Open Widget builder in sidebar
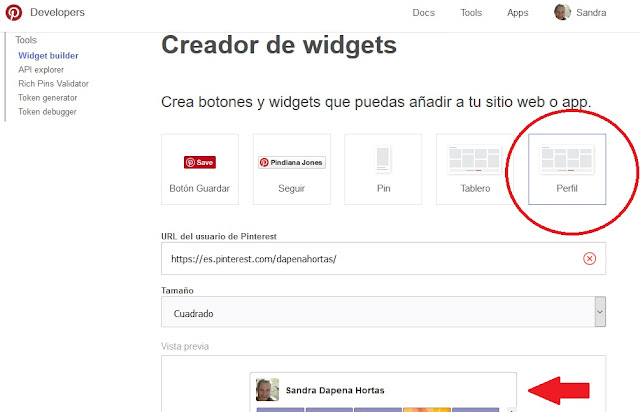 [x=48, y=56]
